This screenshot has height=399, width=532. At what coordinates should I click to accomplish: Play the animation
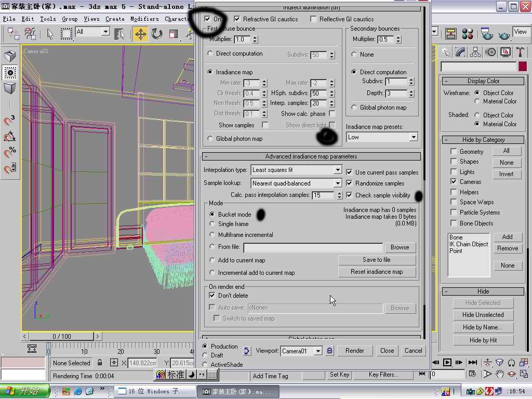pyautogui.click(x=447, y=362)
